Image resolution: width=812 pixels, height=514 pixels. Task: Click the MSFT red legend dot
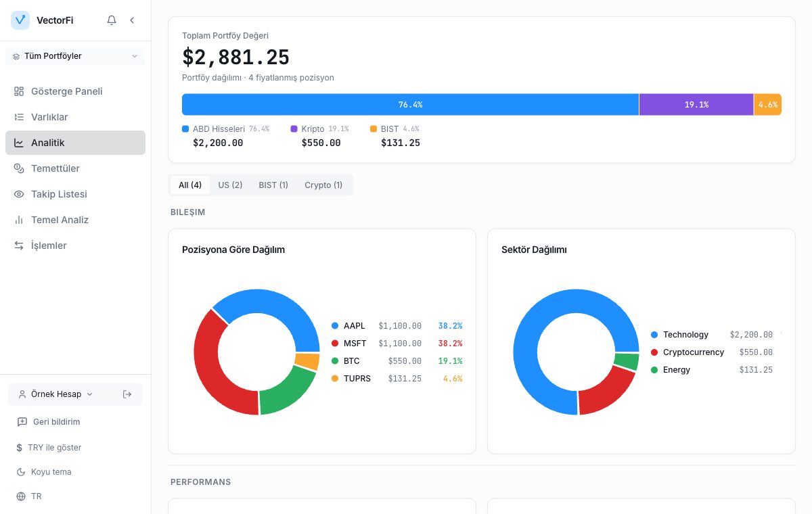(x=335, y=344)
